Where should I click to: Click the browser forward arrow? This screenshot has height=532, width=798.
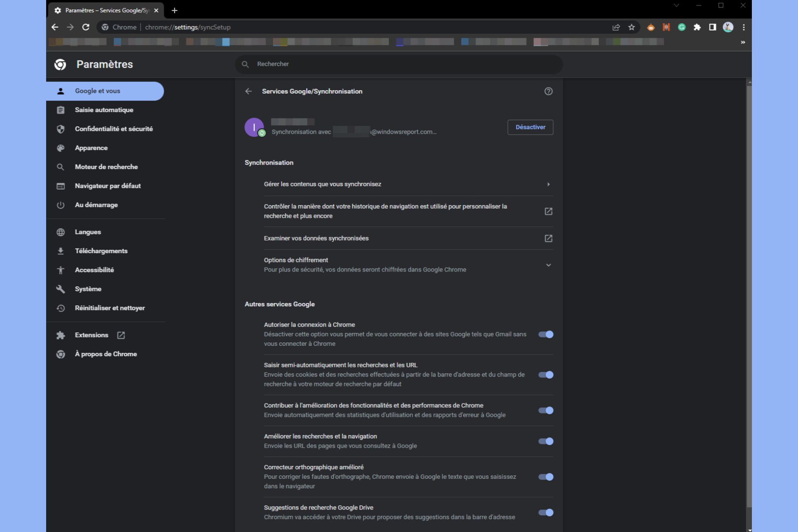point(70,27)
